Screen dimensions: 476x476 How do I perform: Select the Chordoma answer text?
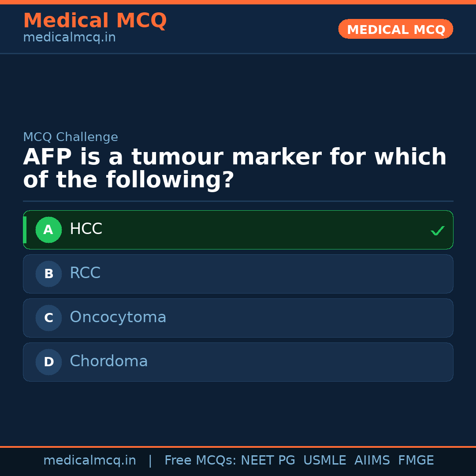click(108, 361)
